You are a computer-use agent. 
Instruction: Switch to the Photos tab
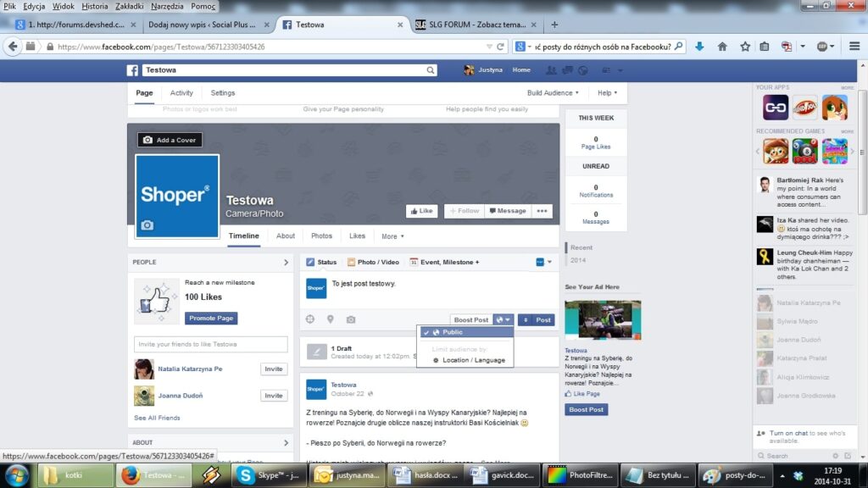pyautogui.click(x=321, y=236)
